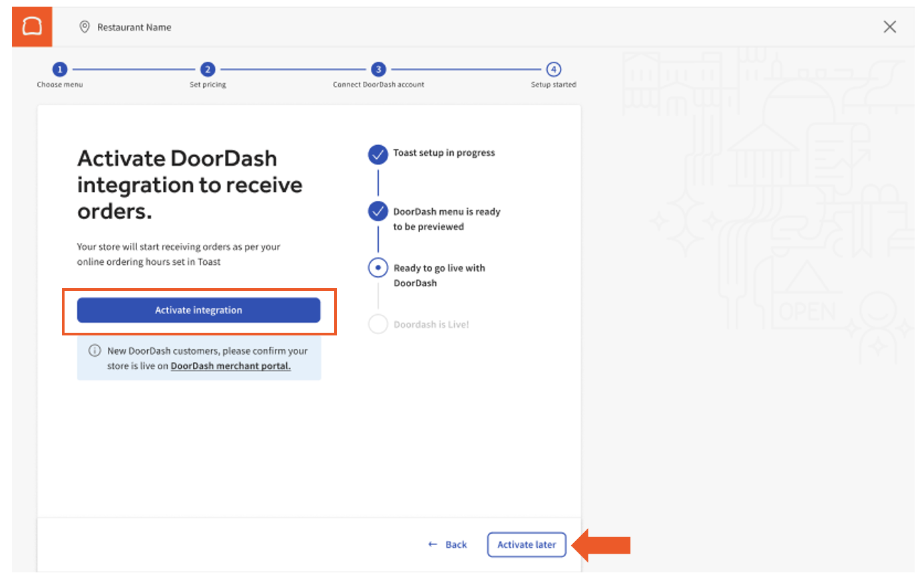This screenshot has width=924, height=583.
Task: Click the Activate later button
Action: pos(527,544)
